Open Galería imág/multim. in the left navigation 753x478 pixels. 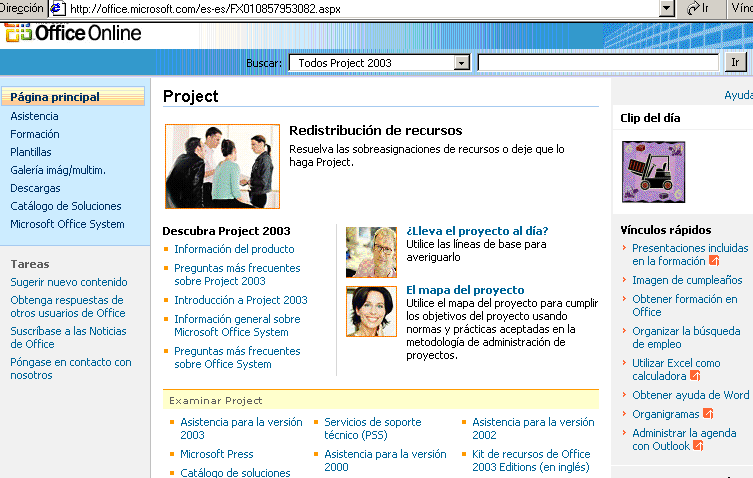coord(58,170)
